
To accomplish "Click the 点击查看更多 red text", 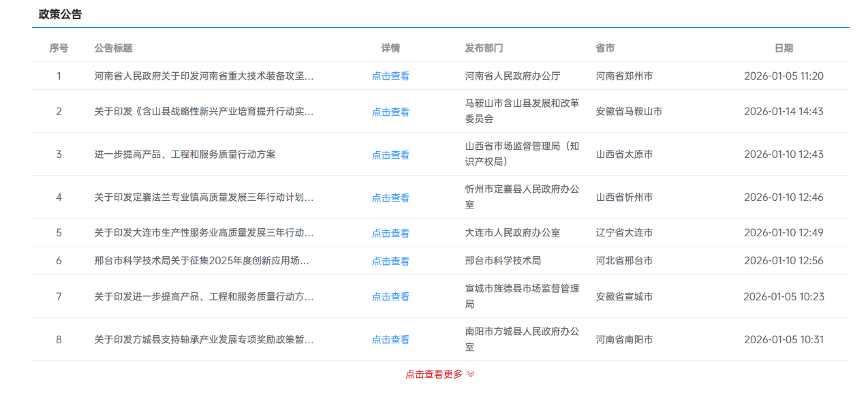I will [x=433, y=374].
